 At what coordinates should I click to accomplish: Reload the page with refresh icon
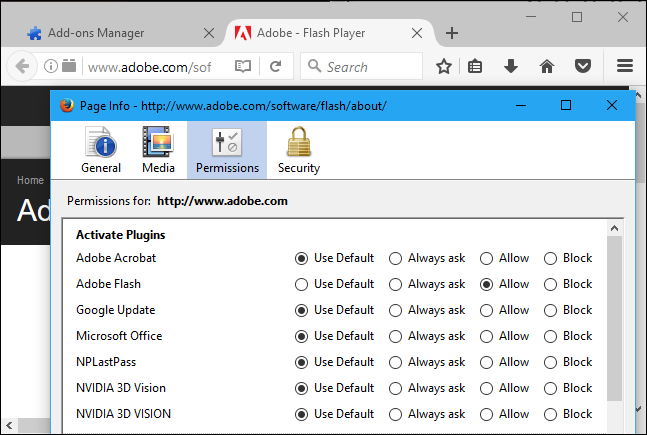(x=275, y=67)
